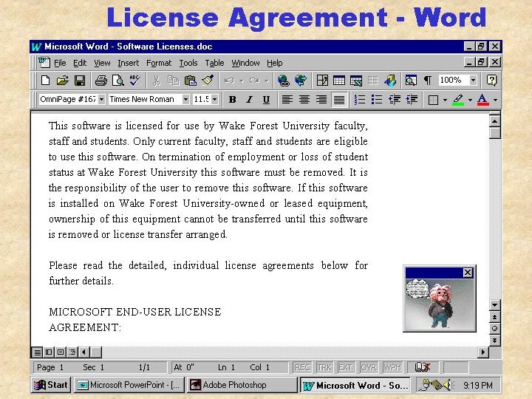Redo the last undone action
This screenshot has height=399, width=532.
[254, 81]
